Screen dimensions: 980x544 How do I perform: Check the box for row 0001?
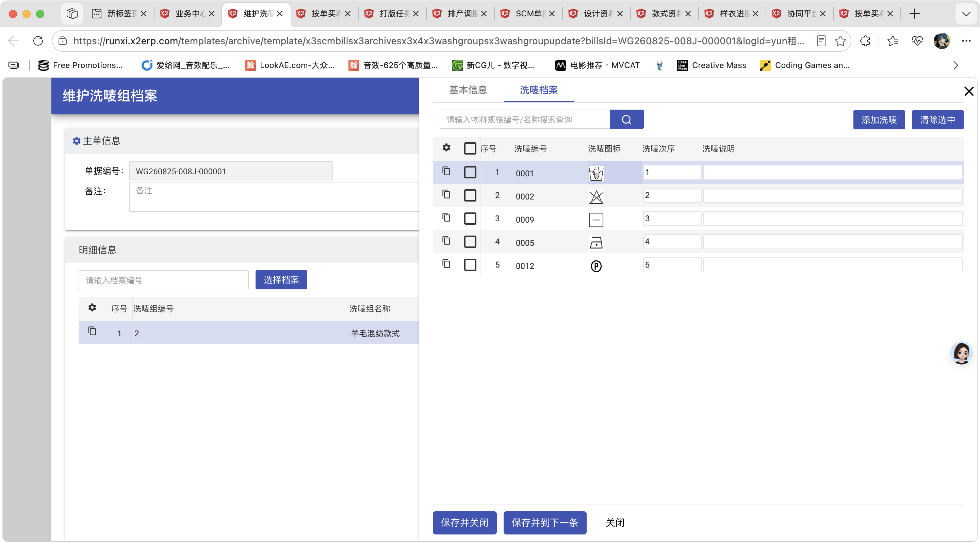[x=470, y=172]
